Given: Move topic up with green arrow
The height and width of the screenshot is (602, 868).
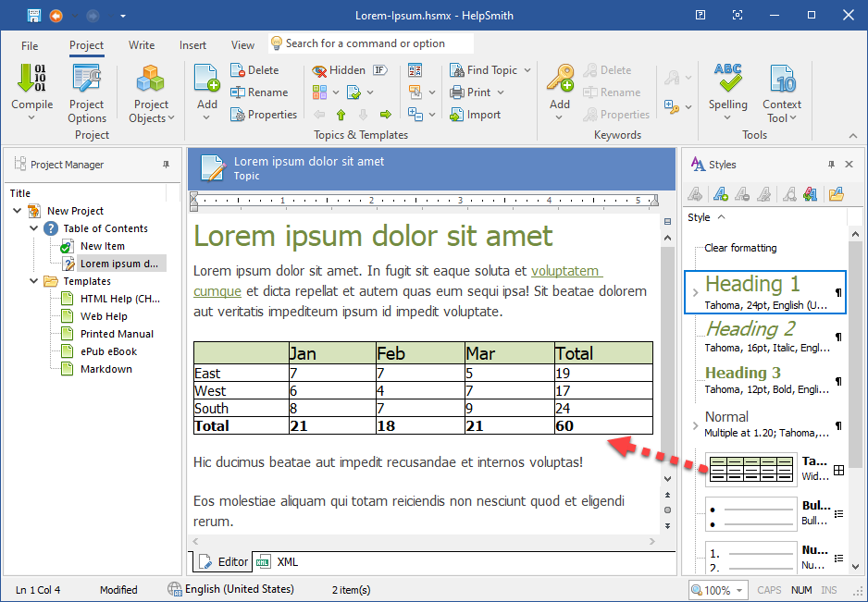Looking at the screenshot, I should (341, 115).
